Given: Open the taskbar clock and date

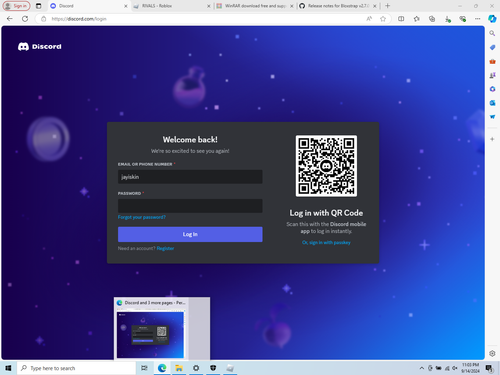Looking at the screenshot, I should click(470, 368).
